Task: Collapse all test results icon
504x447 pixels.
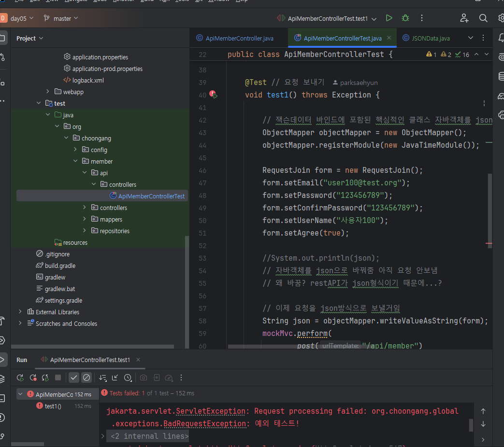Action: tap(115, 377)
